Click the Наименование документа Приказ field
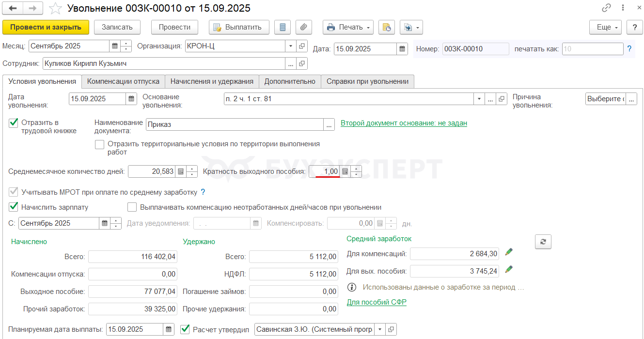Image resolution: width=644 pixels, height=339 pixels. click(235, 124)
